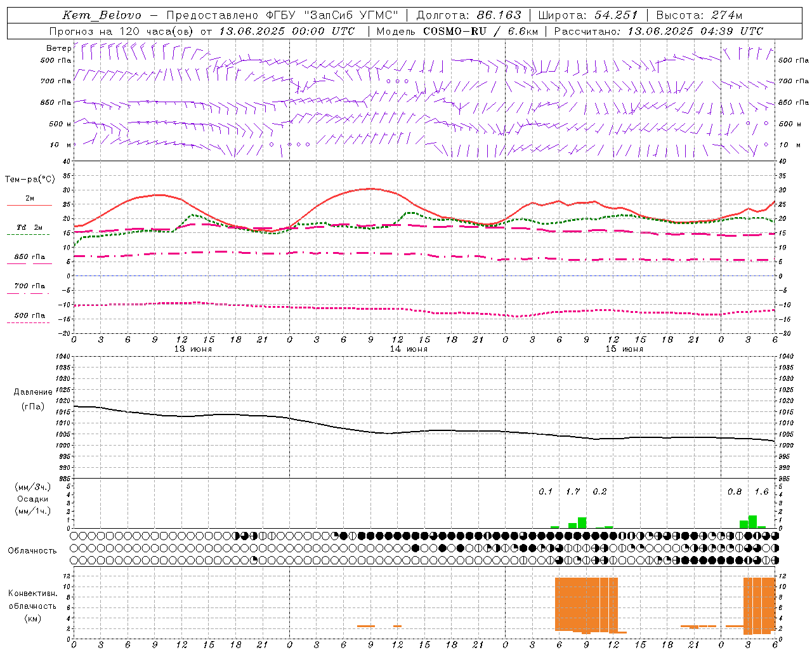Click the longitude value 86.163
Image resolution: width=812 pixels, height=650 pixels.
click(499, 15)
